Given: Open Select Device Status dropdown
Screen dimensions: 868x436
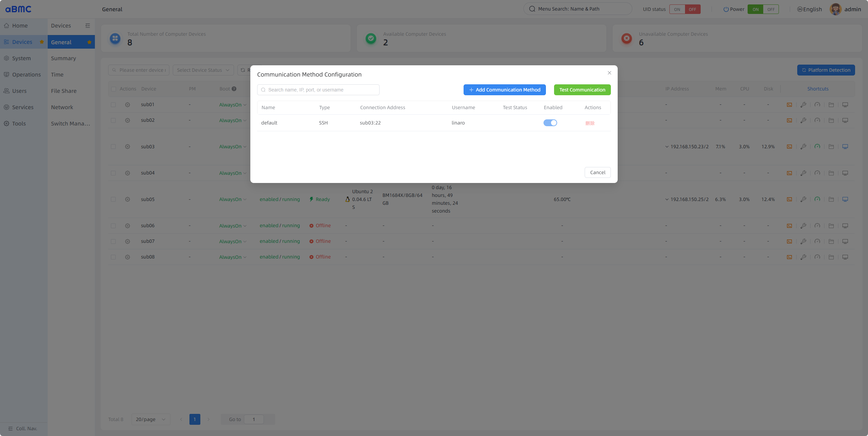Looking at the screenshot, I should [x=203, y=70].
